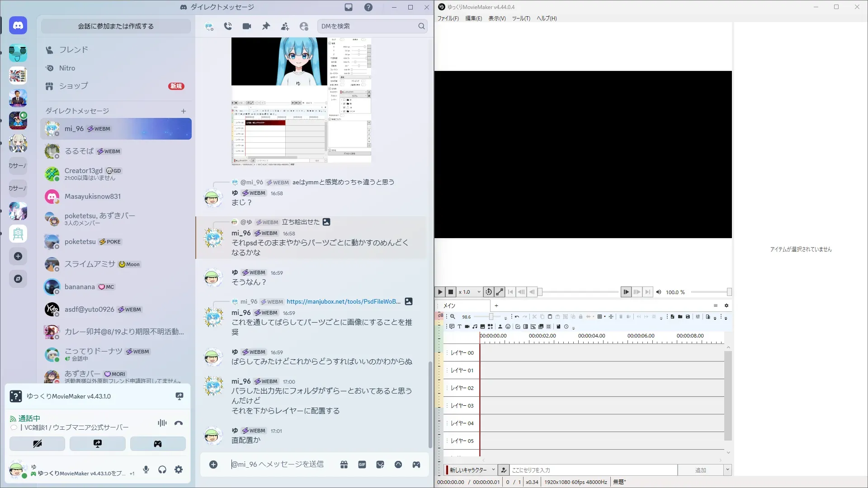
Task: Show pinned messages in the DM
Action: click(x=266, y=26)
